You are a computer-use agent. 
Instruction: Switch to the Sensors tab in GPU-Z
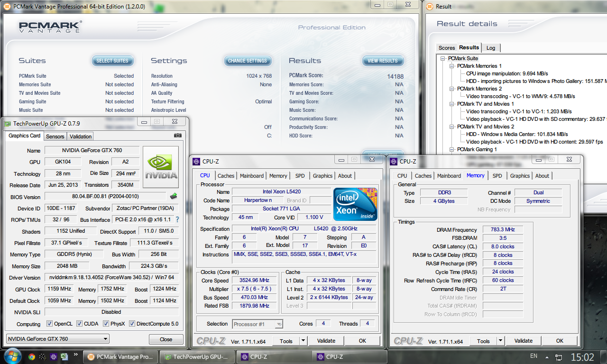click(x=55, y=136)
